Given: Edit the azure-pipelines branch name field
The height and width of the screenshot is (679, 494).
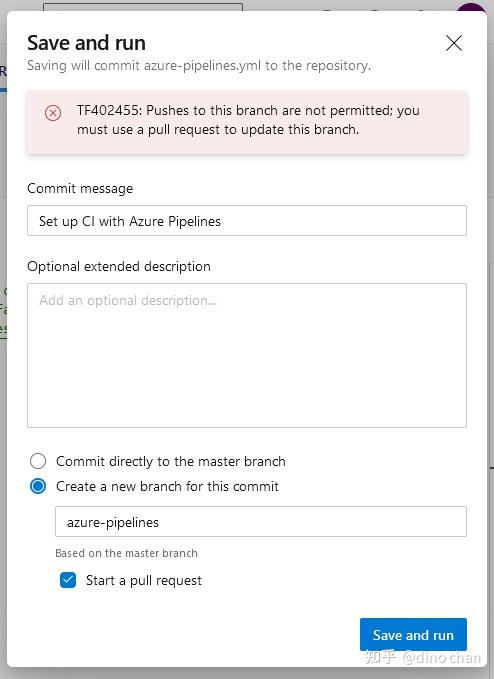Looking at the screenshot, I should 261,521.
